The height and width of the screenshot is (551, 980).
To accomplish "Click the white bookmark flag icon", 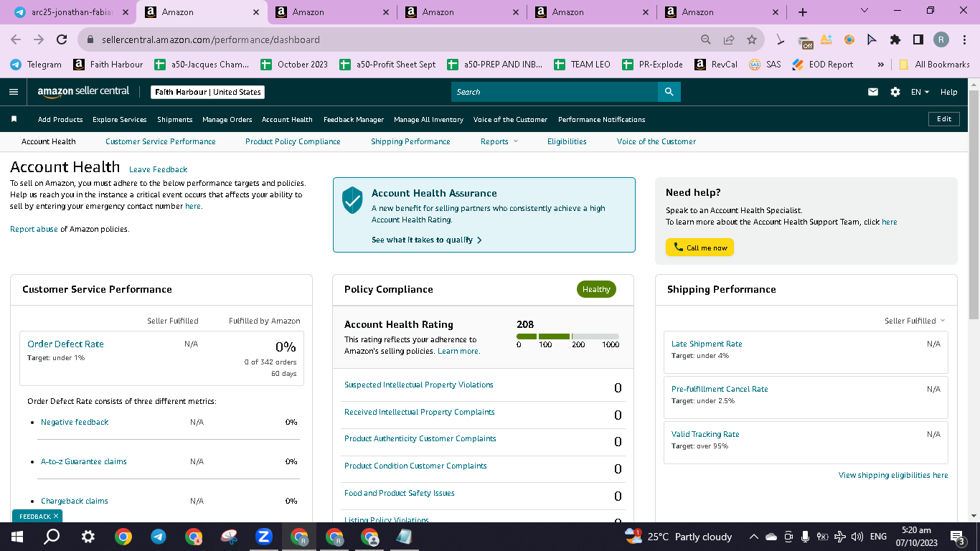I will (x=14, y=119).
